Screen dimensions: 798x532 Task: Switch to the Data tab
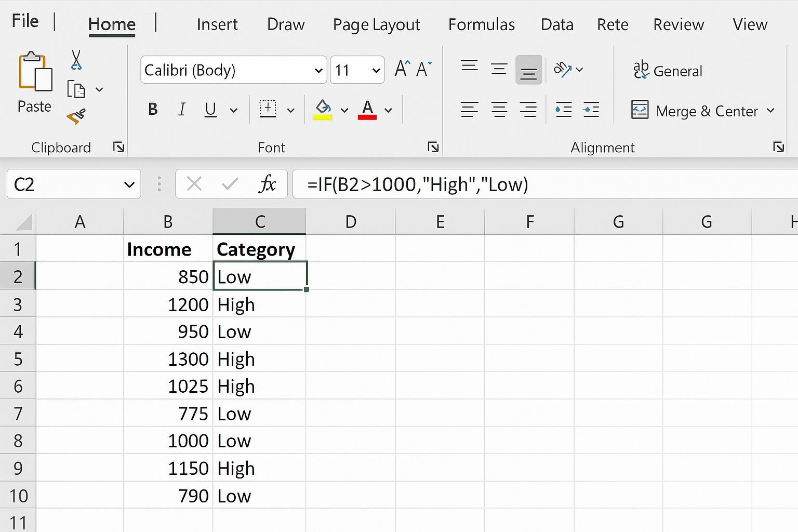point(557,24)
